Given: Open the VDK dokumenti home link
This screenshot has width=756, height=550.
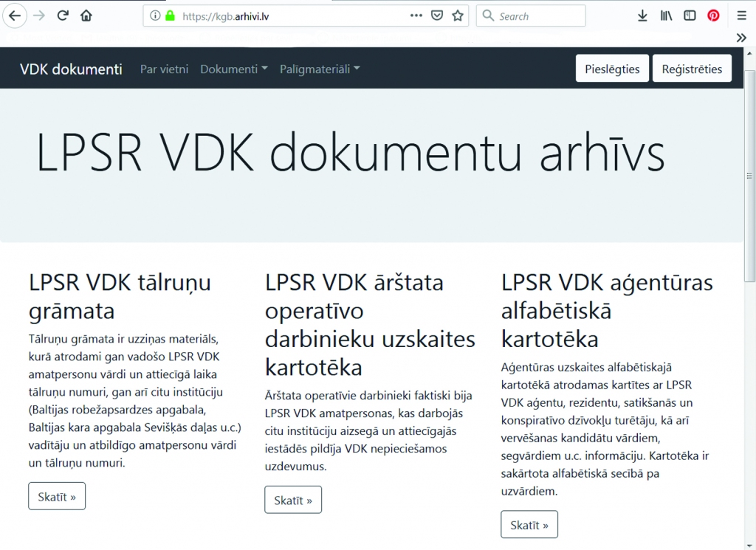Looking at the screenshot, I should point(71,69).
